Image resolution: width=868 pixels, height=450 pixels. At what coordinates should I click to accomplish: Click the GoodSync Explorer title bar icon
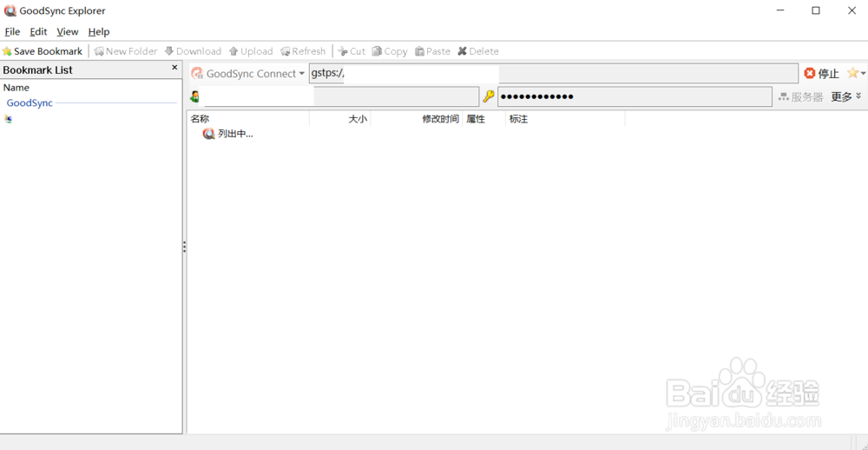click(10, 10)
